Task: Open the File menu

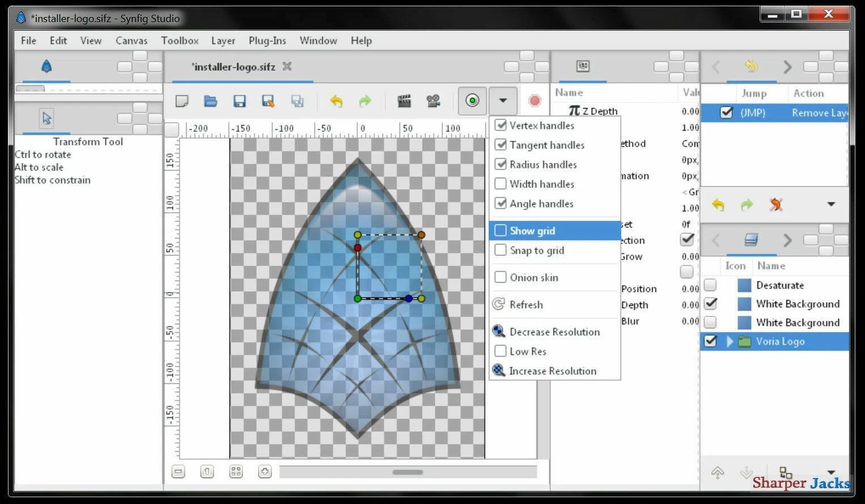Action: 28,41
